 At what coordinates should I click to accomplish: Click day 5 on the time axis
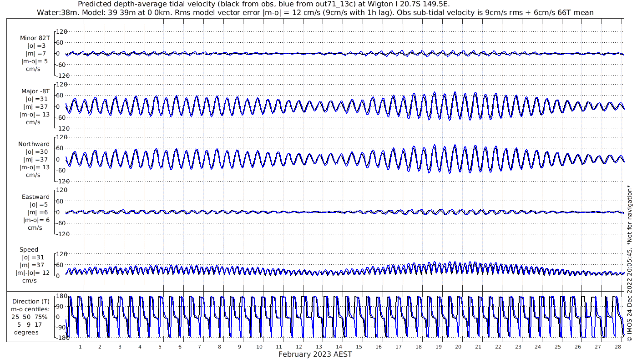(160, 347)
